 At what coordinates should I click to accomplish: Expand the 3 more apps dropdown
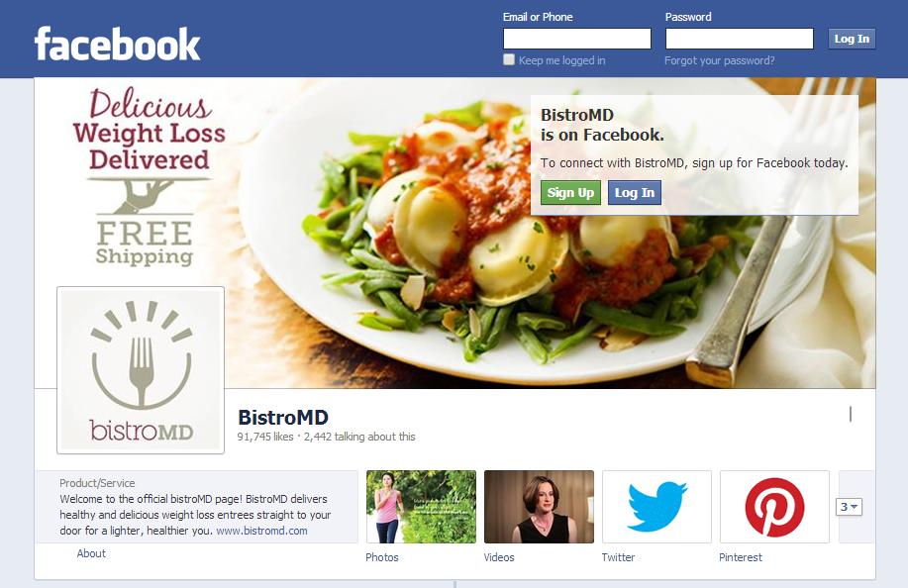[x=849, y=507]
